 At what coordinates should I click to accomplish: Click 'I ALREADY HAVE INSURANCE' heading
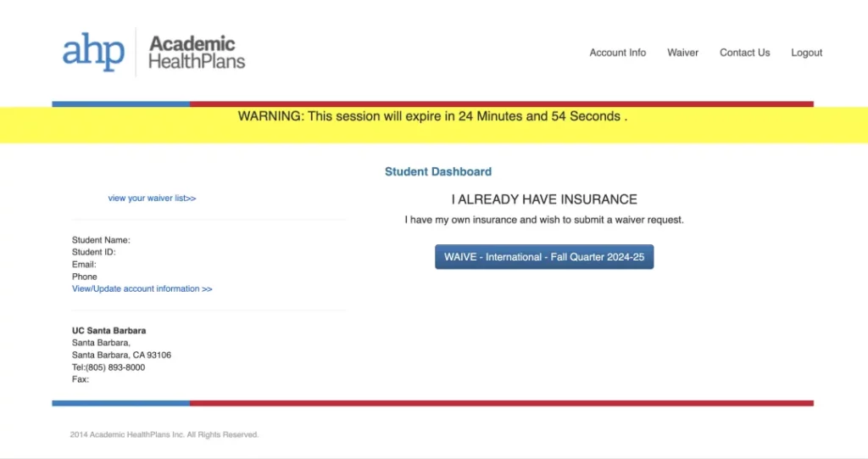click(544, 199)
